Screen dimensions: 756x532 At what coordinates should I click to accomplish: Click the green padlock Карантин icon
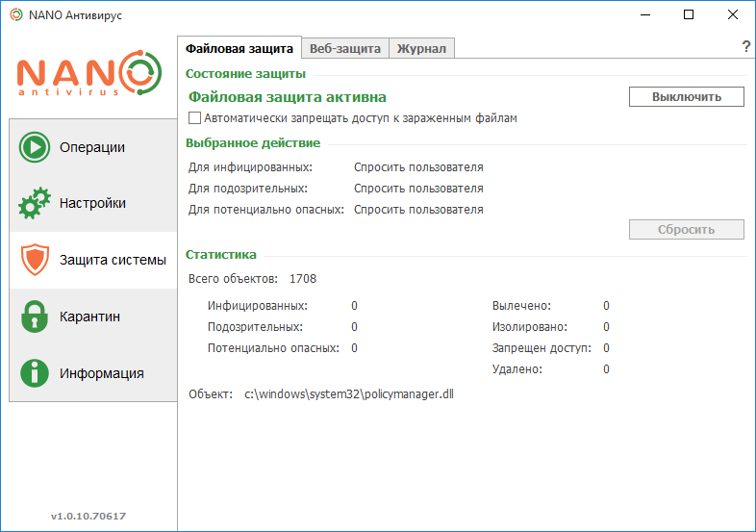(35, 317)
